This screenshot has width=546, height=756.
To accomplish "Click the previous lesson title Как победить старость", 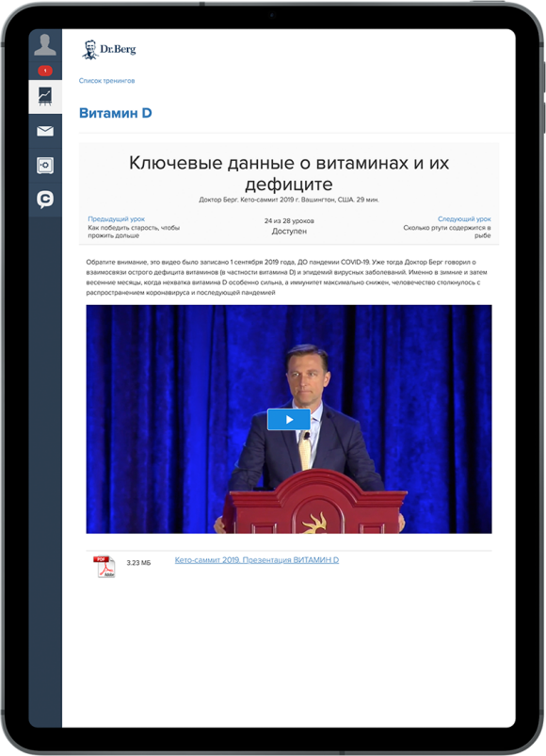I will (134, 232).
